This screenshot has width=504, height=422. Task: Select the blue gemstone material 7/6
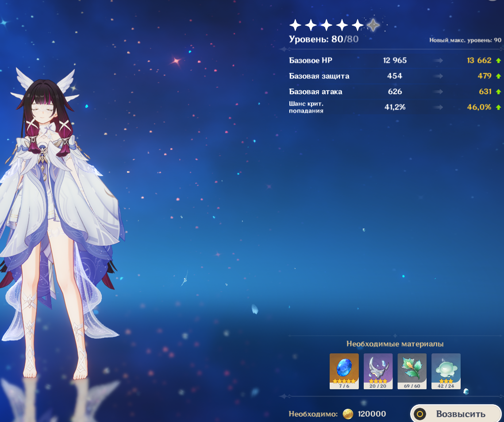click(x=344, y=371)
